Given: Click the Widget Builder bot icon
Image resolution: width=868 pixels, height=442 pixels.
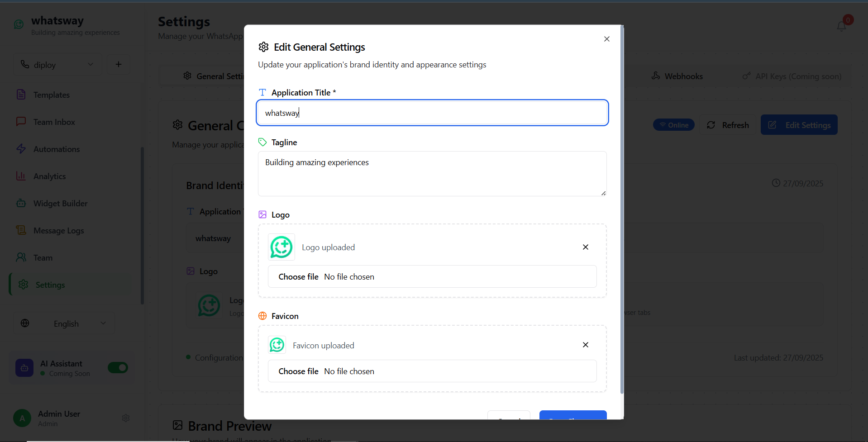Looking at the screenshot, I should pos(21,203).
